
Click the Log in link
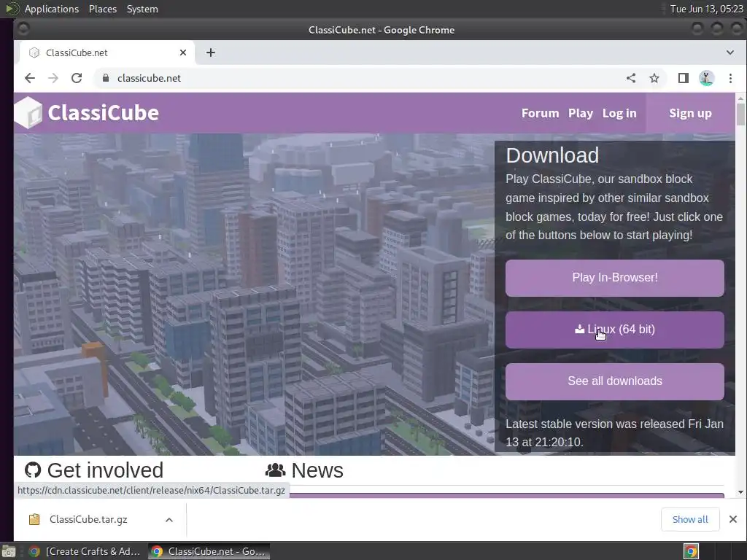pos(619,113)
